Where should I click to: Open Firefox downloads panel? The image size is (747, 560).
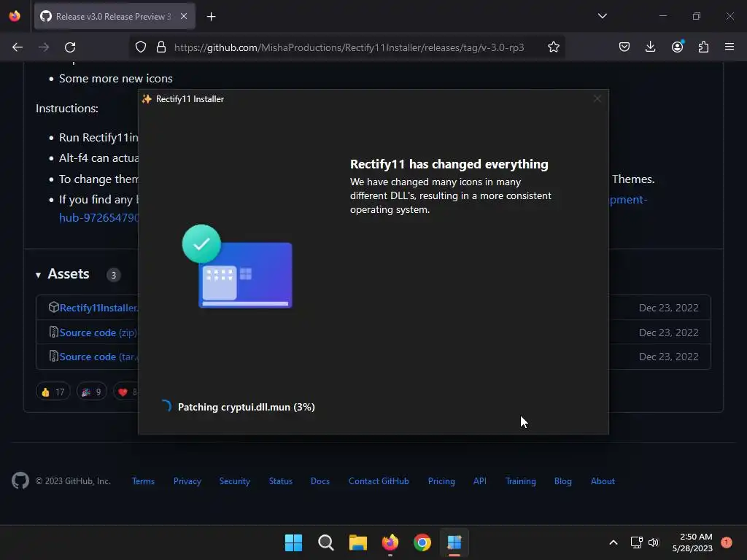[650, 47]
